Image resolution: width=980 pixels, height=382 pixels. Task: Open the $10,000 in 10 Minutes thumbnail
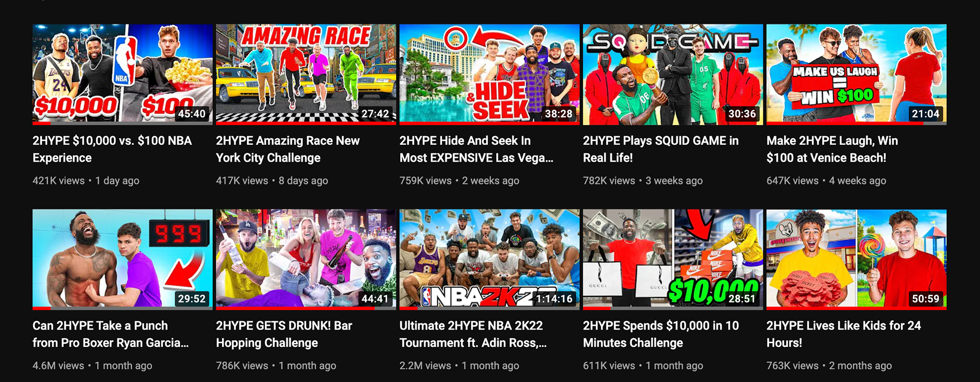click(x=673, y=259)
